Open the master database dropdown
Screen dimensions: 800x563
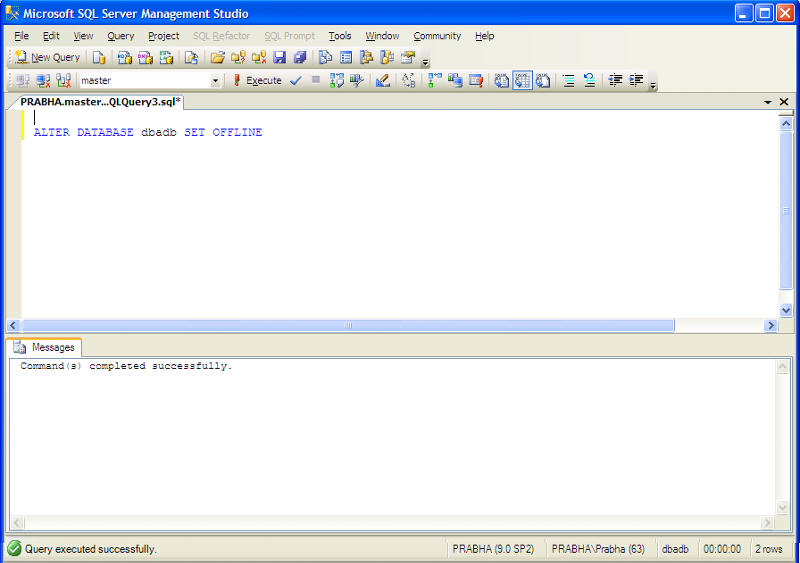click(215, 81)
